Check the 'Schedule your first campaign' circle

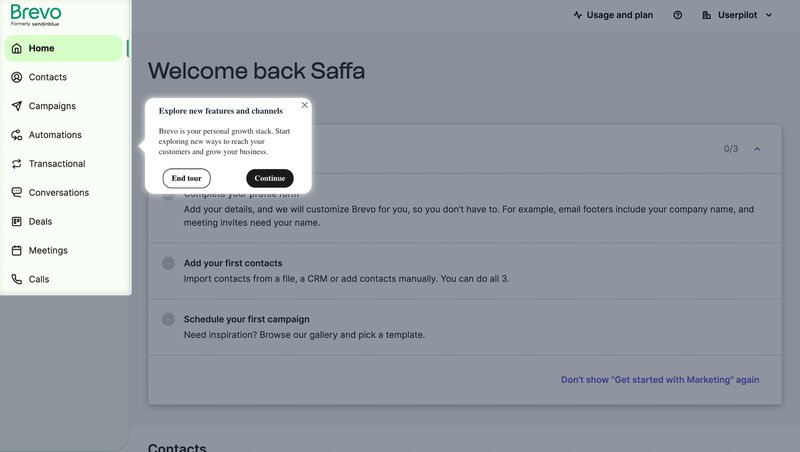168,319
